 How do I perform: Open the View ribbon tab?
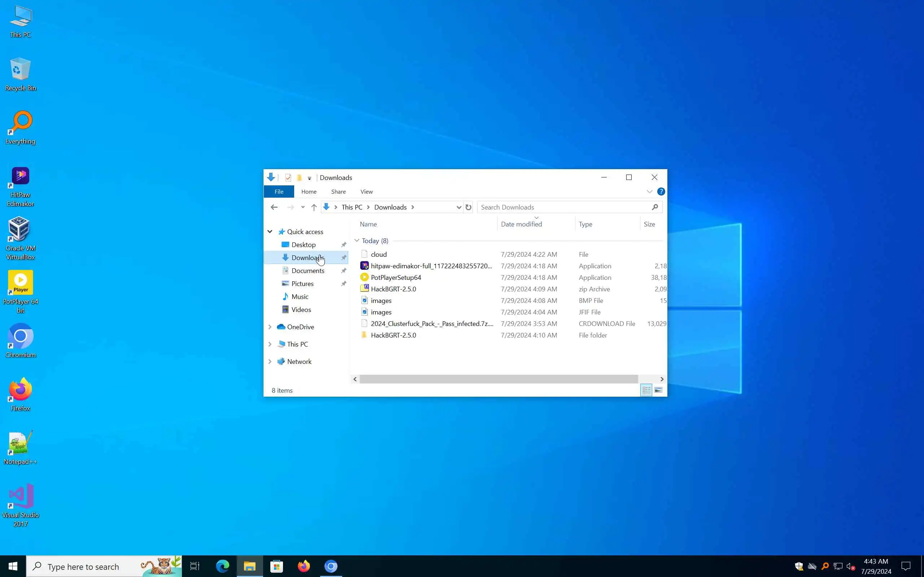click(x=366, y=191)
